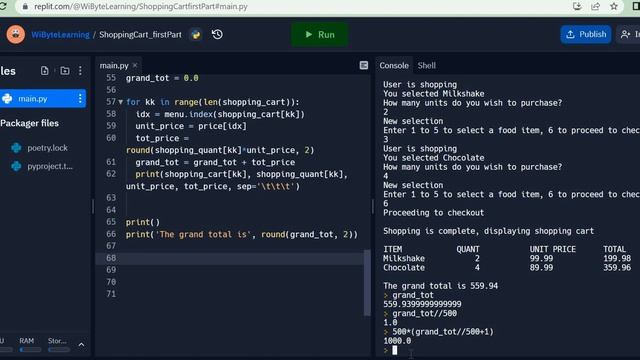Click the green Run button
Image resolution: width=640 pixels, height=360 pixels.
[320, 35]
